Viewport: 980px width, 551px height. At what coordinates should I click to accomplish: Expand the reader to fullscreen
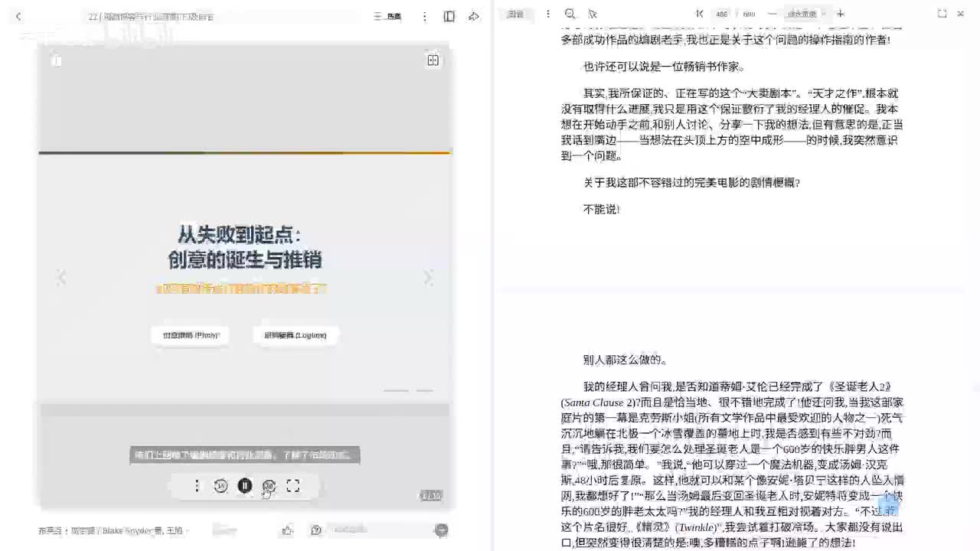(x=942, y=14)
